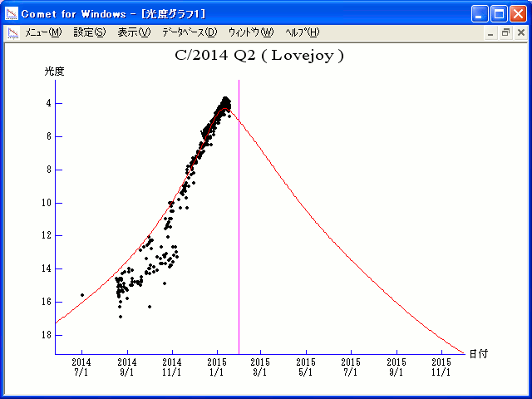Viewport: 532px width, 399px height.
Task: Close the inner 光度グラフ1 document window
Action: click(x=521, y=33)
